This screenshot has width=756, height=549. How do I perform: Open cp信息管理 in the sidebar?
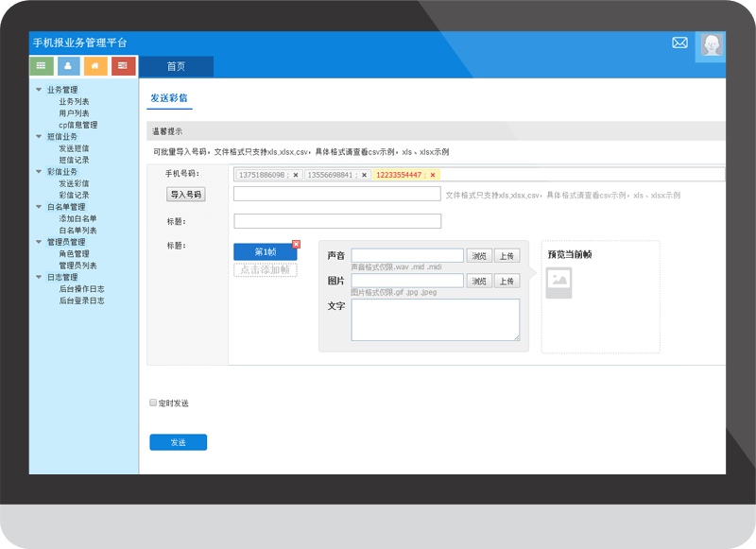tap(78, 125)
